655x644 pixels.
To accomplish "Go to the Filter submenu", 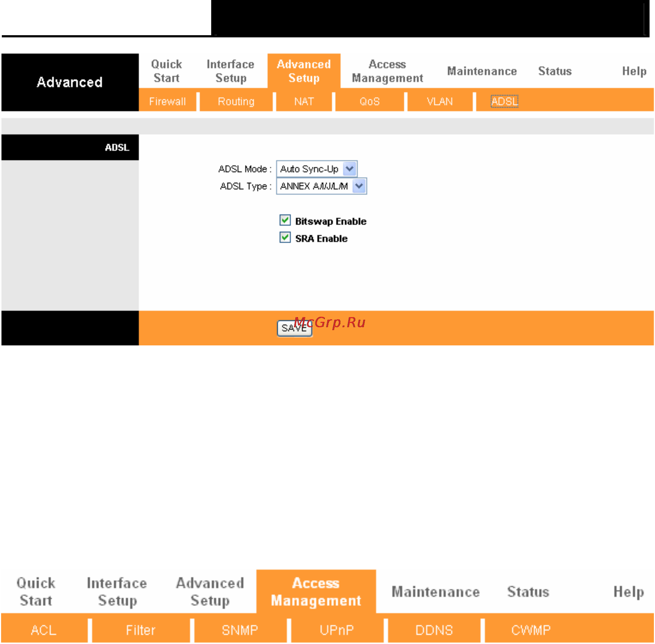I will pyautogui.click(x=141, y=630).
